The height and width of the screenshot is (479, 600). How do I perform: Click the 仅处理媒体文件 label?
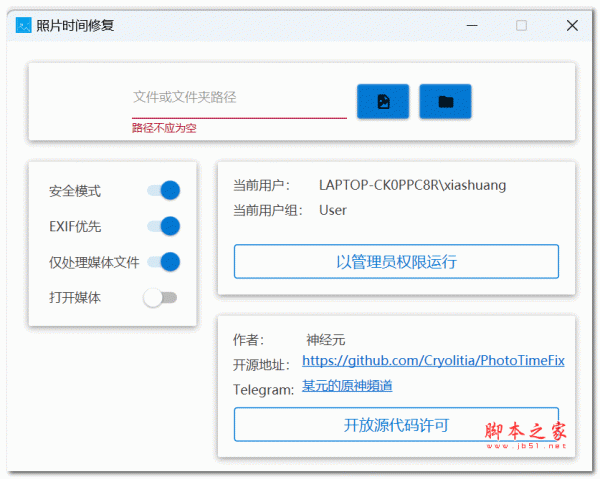[x=94, y=262]
